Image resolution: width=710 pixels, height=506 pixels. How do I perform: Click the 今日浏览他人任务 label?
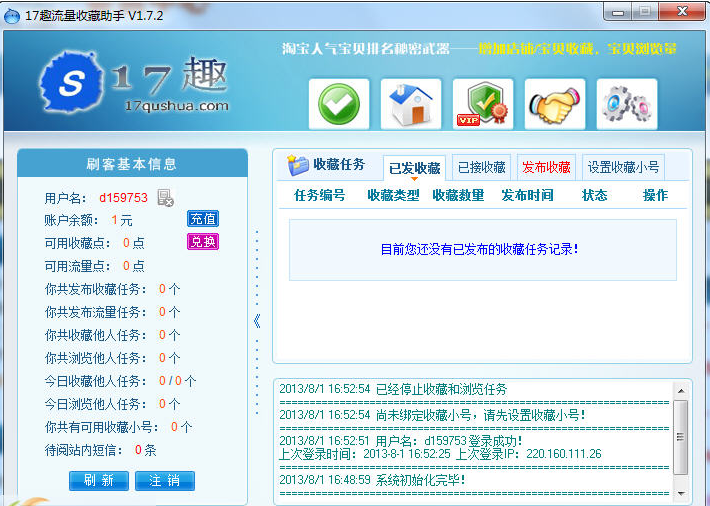point(96,404)
